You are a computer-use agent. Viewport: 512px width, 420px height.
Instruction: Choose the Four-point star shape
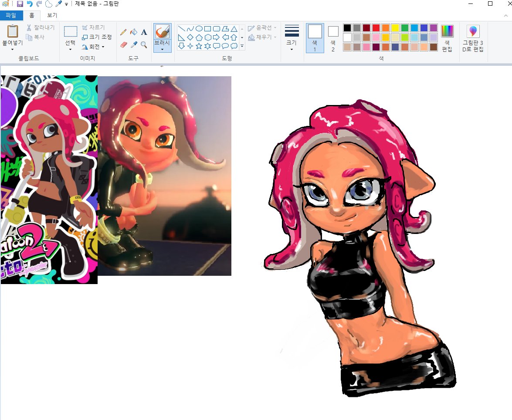190,46
